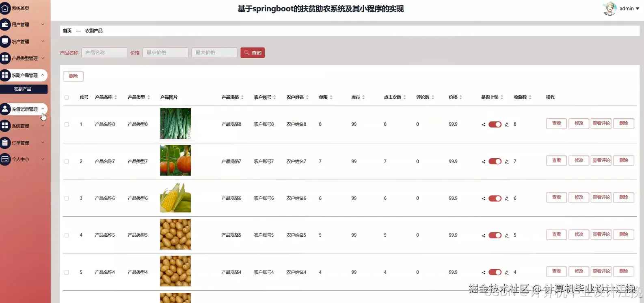Open the admin dropdown arrow
The height and width of the screenshot is (303, 644).
[638, 9]
